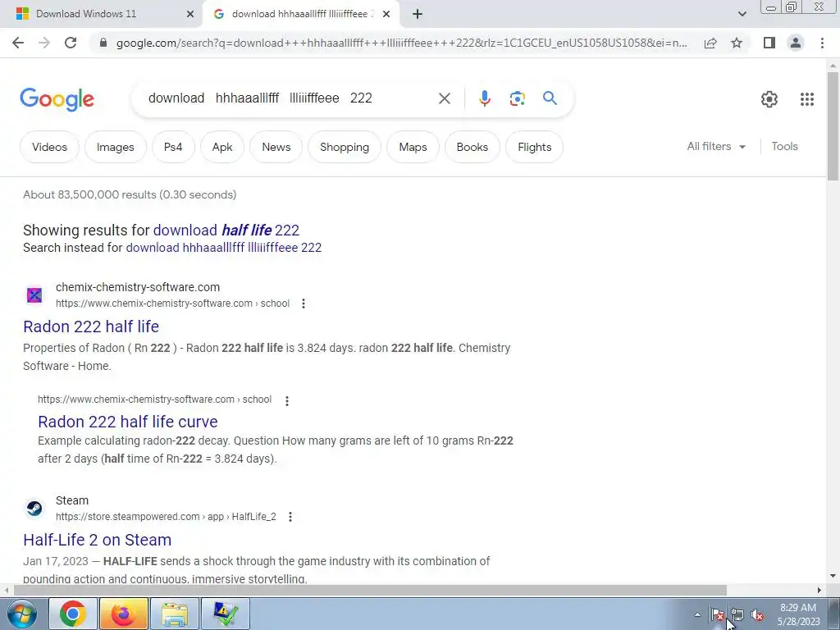Click the Show desktop strip after the clock
The image size is (840, 630).
[834, 614]
